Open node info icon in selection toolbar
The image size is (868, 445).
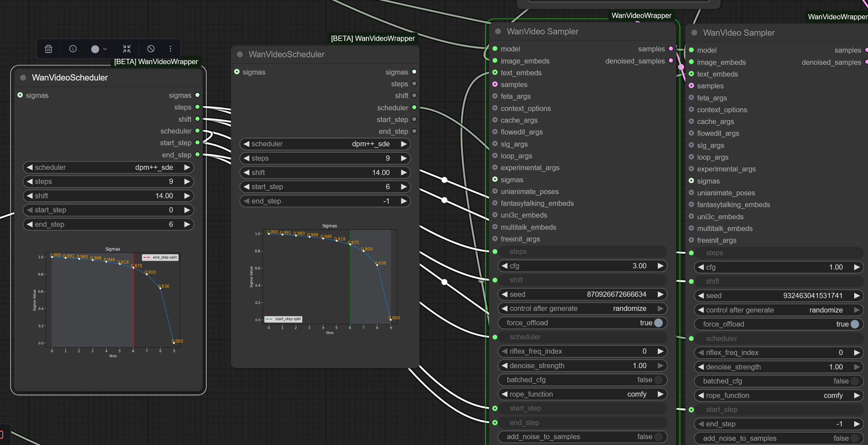coord(73,49)
